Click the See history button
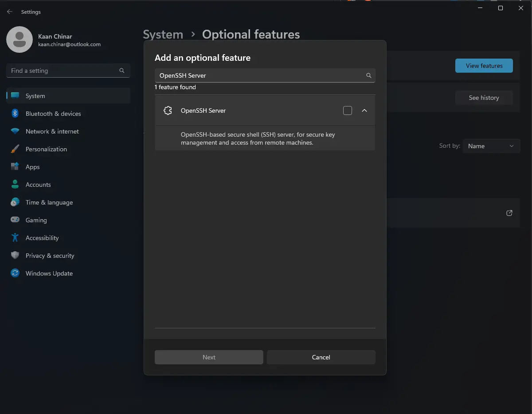Screen dimensions: 532x414 (x=484, y=98)
